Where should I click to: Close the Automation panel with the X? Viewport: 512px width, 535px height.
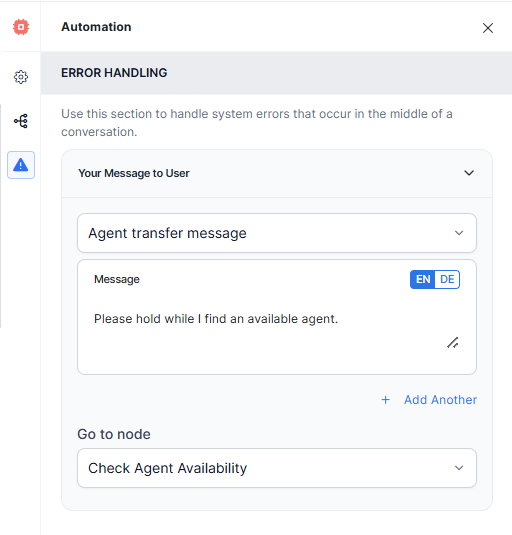pyautogui.click(x=488, y=28)
